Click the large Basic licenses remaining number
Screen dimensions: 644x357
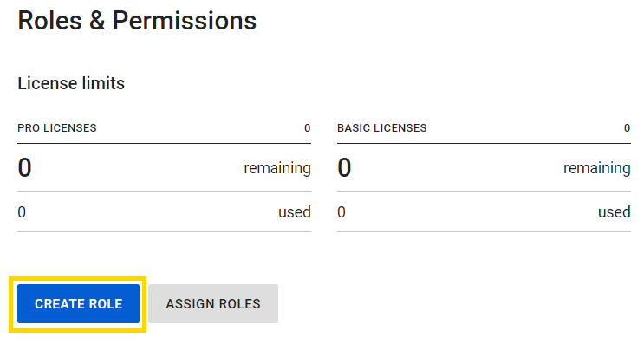[344, 168]
